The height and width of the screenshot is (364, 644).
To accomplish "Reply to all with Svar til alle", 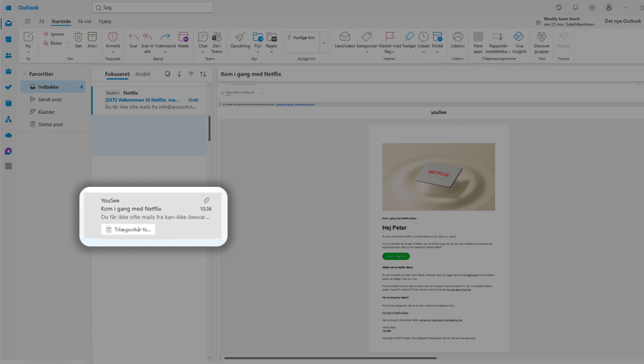I will (148, 42).
